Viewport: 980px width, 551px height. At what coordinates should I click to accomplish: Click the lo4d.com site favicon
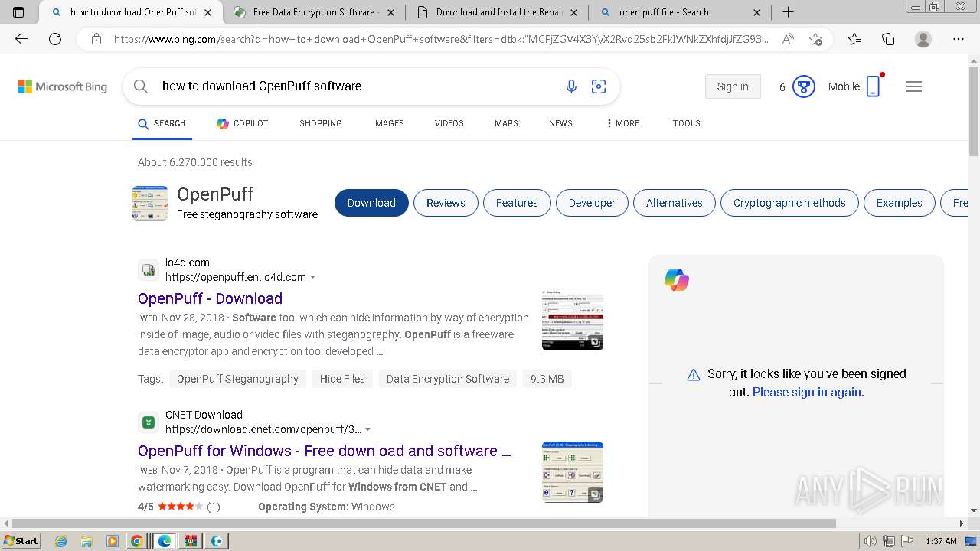click(149, 270)
